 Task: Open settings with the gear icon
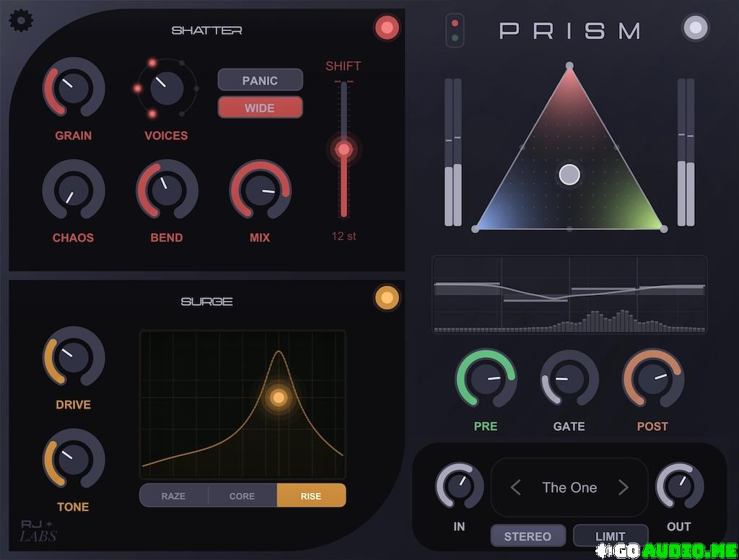pos(21,21)
